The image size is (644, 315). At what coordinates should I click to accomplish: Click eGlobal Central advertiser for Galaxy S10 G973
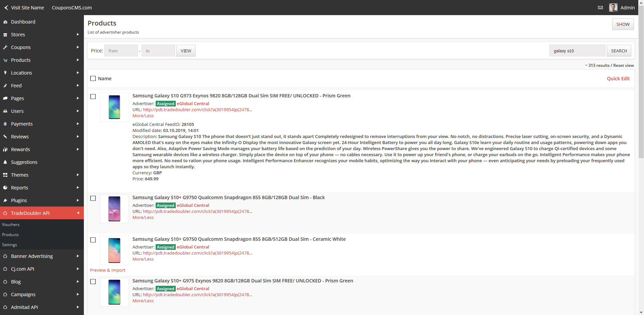(x=193, y=104)
